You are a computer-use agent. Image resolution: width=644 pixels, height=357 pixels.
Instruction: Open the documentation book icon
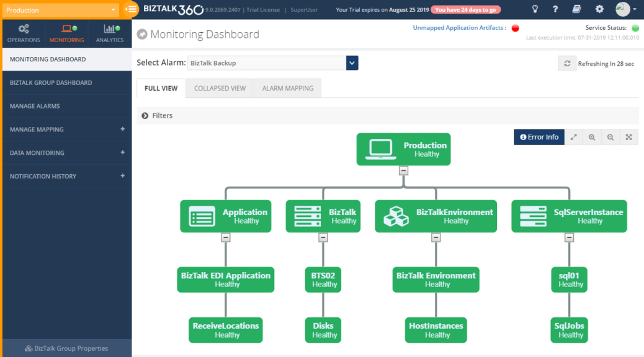click(x=575, y=9)
